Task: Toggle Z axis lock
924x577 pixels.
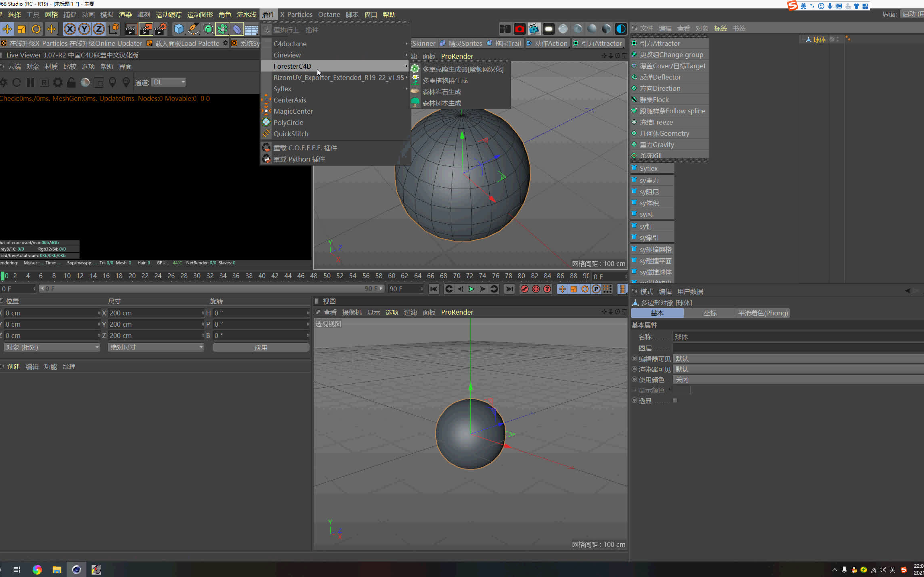Action: coord(99,29)
